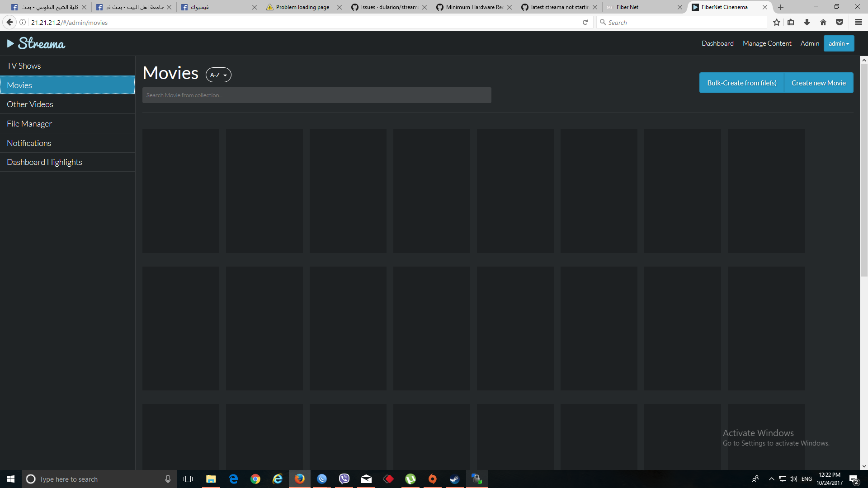Open downloads via the down-arrow icon
Screen dimensions: 868x488
point(807,22)
